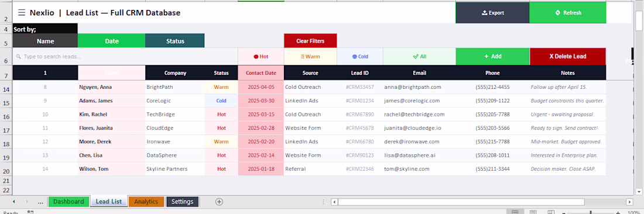644x214 pixels.
Task: Click the green Refresh button
Action: coord(568,13)
